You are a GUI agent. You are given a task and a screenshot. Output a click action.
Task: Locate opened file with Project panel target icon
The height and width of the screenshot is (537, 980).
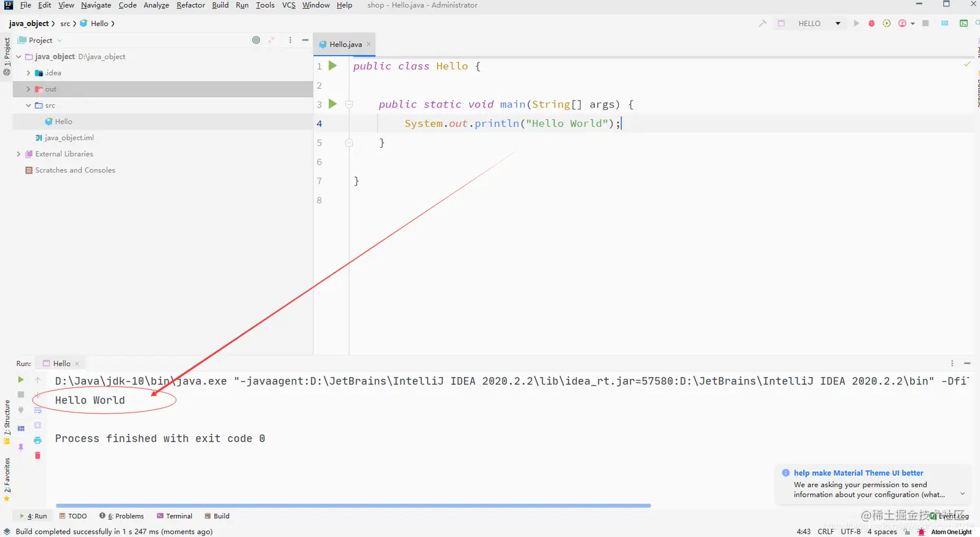click(256, 40)
